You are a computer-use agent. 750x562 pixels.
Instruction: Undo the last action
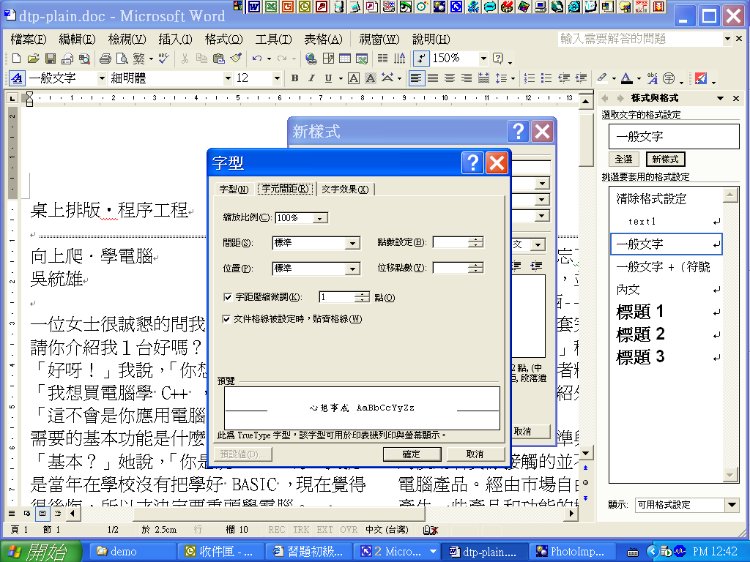pyautogui.click(x=257, y=59)
